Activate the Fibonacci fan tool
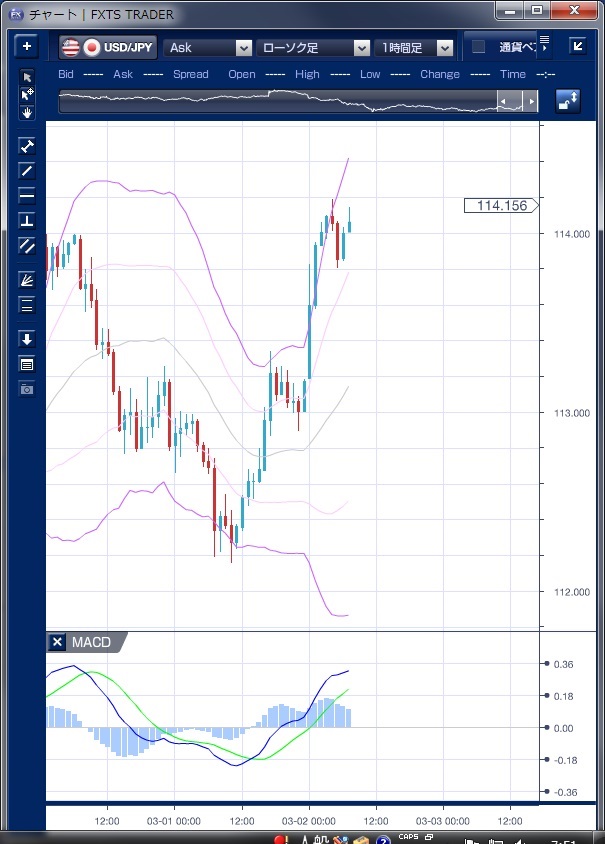Screen dimensions: 605x844 tap(27, 280)
